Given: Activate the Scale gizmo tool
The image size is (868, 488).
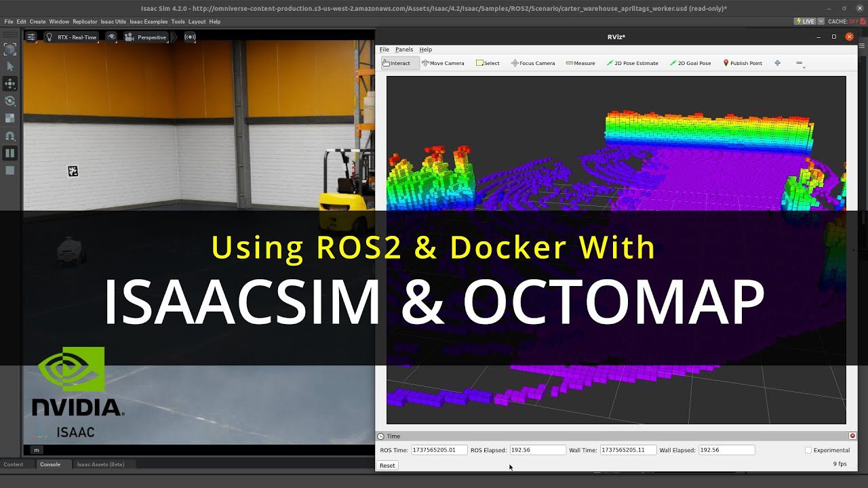Looking at the screenshot, I should pyautogui.click(x=10, y=118).
